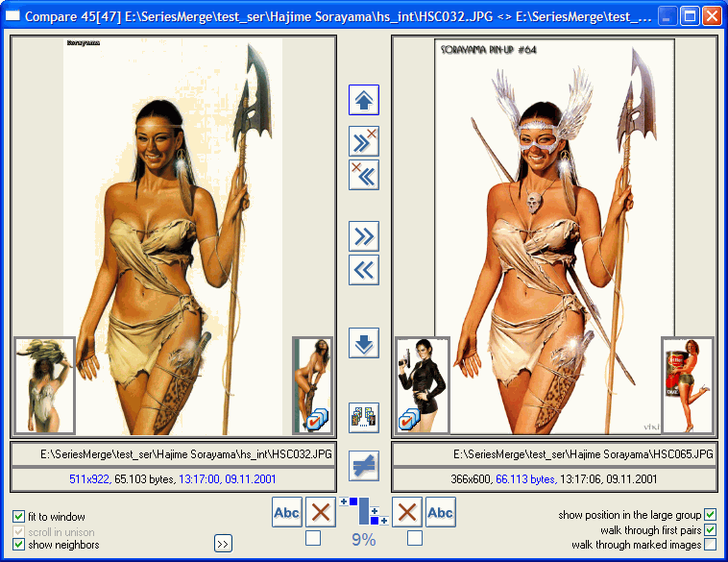Toggle the show neighbors checkbox

coord(18,545)
